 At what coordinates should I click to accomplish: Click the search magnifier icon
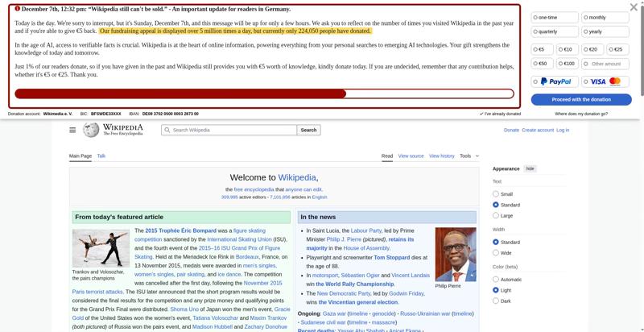click(x=167, y=130)
